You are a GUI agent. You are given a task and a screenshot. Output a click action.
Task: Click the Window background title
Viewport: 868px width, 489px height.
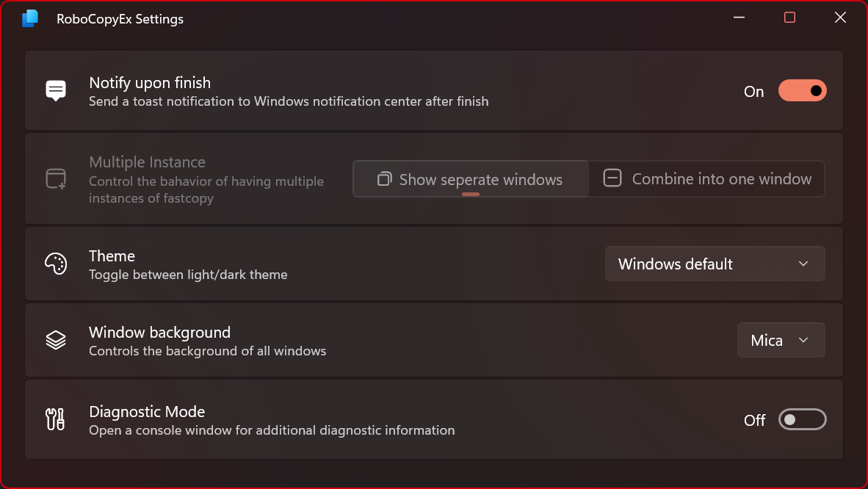click(x=159, y=333)
